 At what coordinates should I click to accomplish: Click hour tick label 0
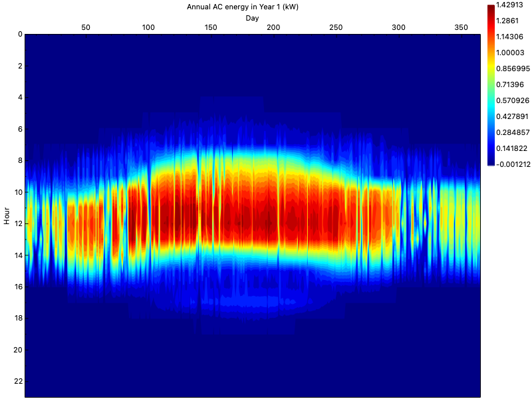20,34
